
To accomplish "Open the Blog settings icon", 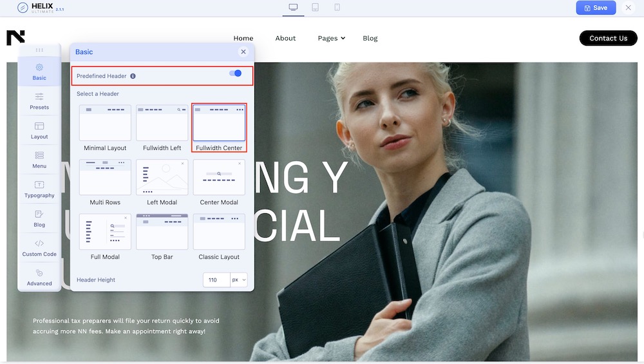I will pyautogui.click(x=39, y=218).
